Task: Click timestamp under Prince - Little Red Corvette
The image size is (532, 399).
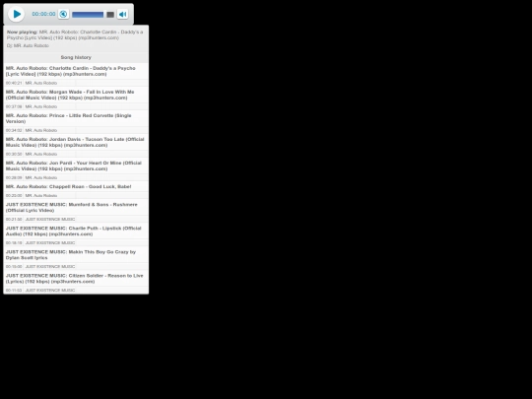Action: pos(14,131)
